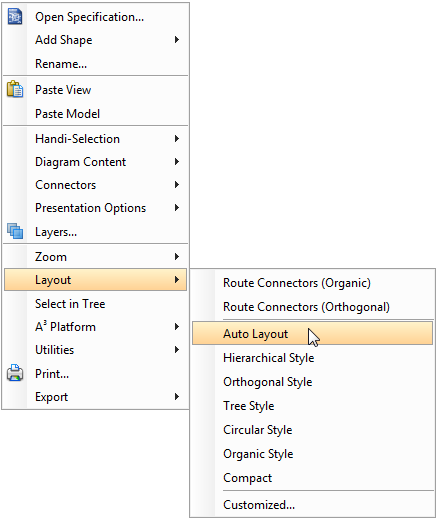Expand the Utilities submenu arrow
438x520 pixels.
coord(177,350)
